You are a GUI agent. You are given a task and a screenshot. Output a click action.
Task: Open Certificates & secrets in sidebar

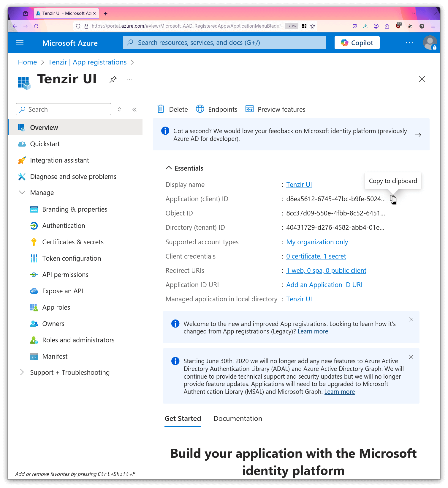pyautogui.click(x=73, y=242)
